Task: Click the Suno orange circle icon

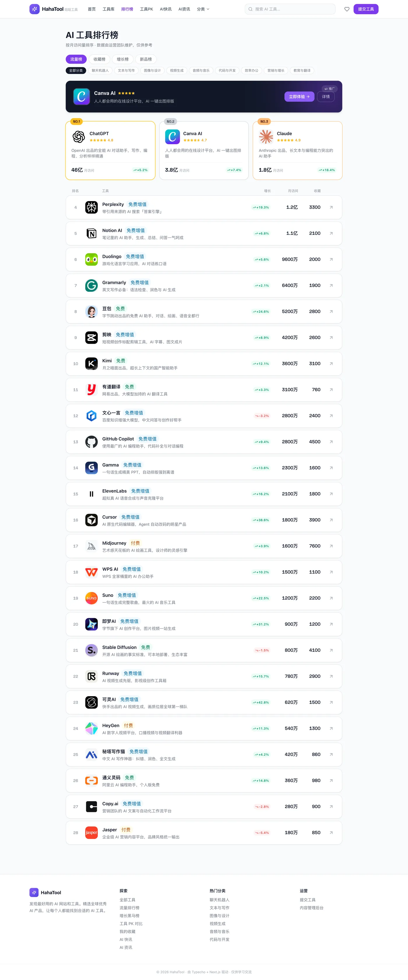Action: click(x=91, y=598)
